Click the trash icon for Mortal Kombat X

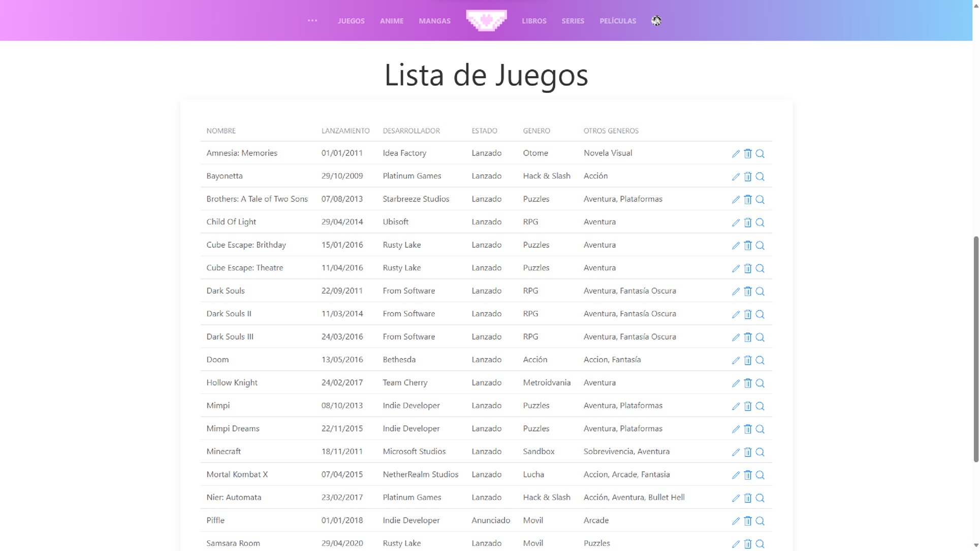[x=747, y=475]
